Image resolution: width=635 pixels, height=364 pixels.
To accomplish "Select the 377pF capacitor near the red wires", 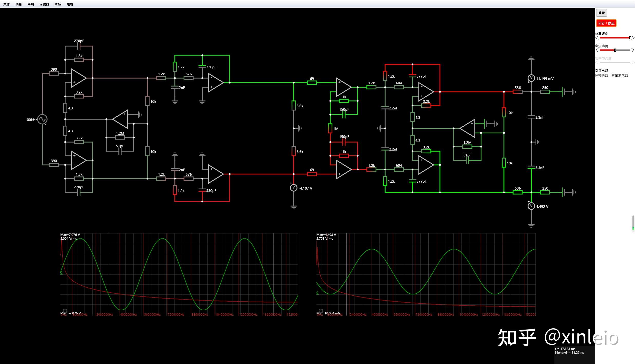I will point(413,76).
